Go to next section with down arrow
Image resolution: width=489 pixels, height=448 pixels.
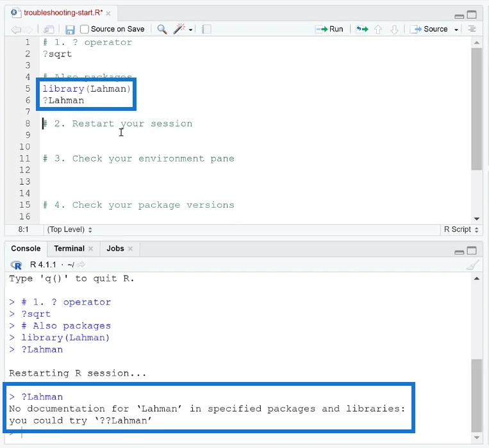click(394, 29)
